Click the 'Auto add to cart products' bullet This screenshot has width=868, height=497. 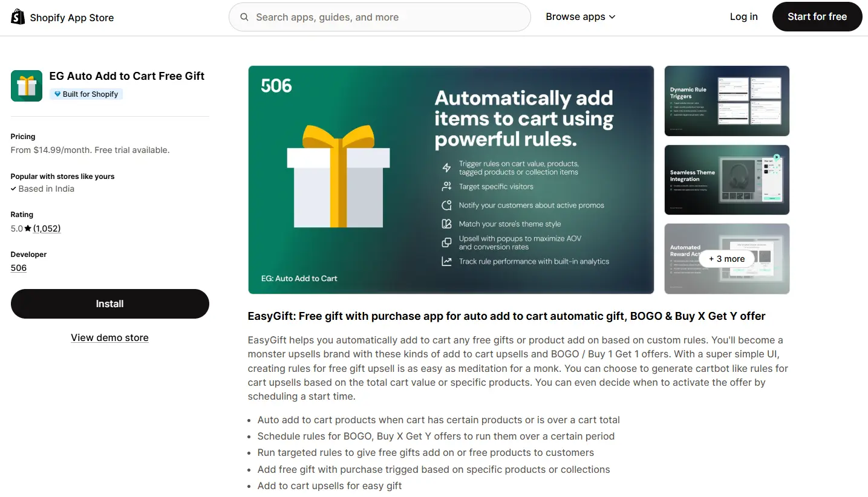pos(439,420)
